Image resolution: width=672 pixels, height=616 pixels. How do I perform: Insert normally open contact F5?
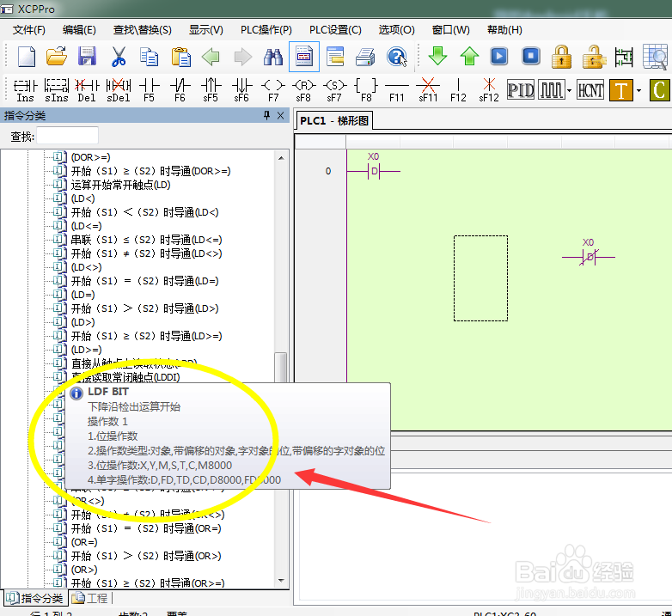150,90
